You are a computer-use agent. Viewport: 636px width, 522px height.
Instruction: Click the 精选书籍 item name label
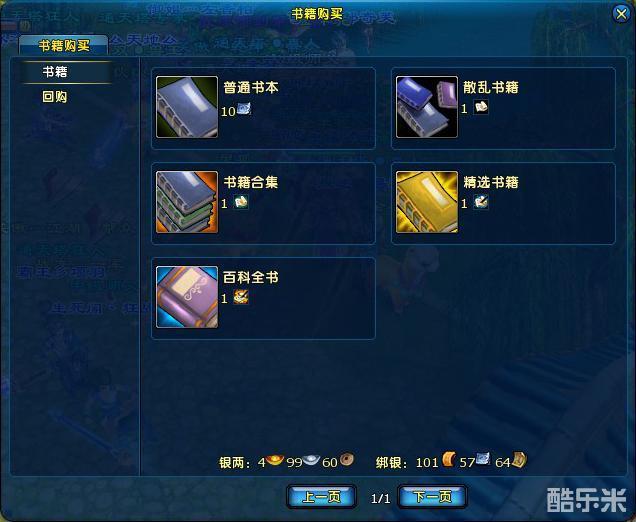tap(491, 182)
